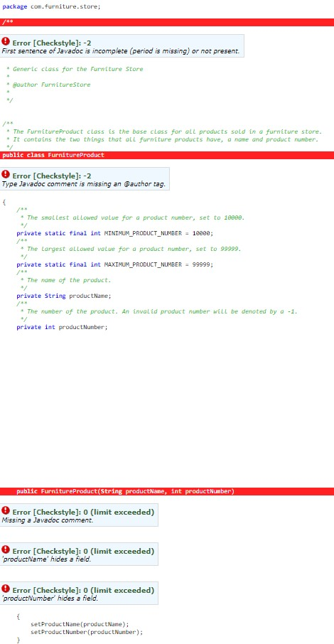This screenshot has width=334, height=644.
Task: Click the red error icon beside 'First sentence of Javadoc' message
Action: coord(6,41)
